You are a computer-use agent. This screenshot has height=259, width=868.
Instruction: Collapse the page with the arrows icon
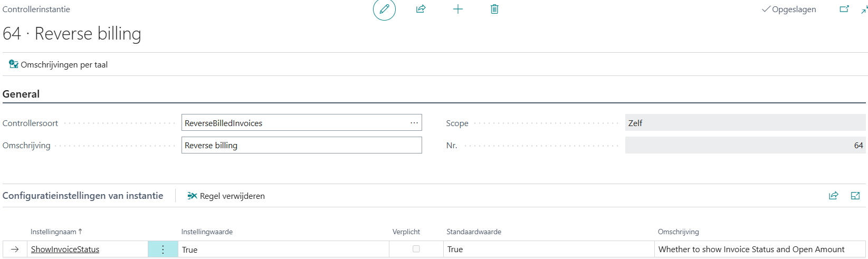[x=864, y=9]
